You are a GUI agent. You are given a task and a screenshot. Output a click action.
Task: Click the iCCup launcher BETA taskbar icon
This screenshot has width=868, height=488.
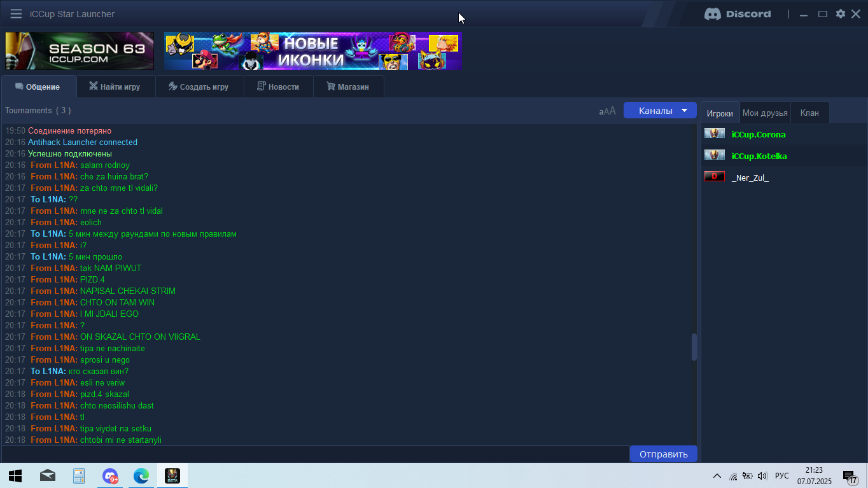pos(172,476)
